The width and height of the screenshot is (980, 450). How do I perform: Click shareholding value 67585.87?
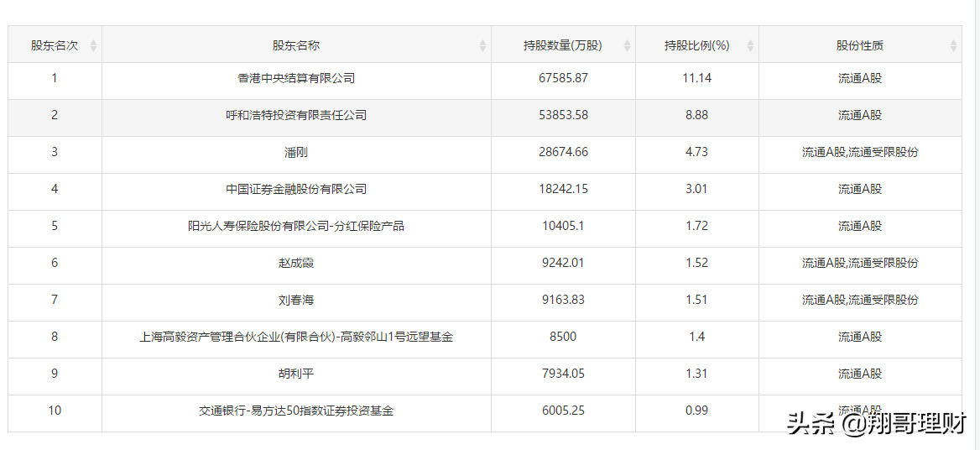tap(563, 78)
